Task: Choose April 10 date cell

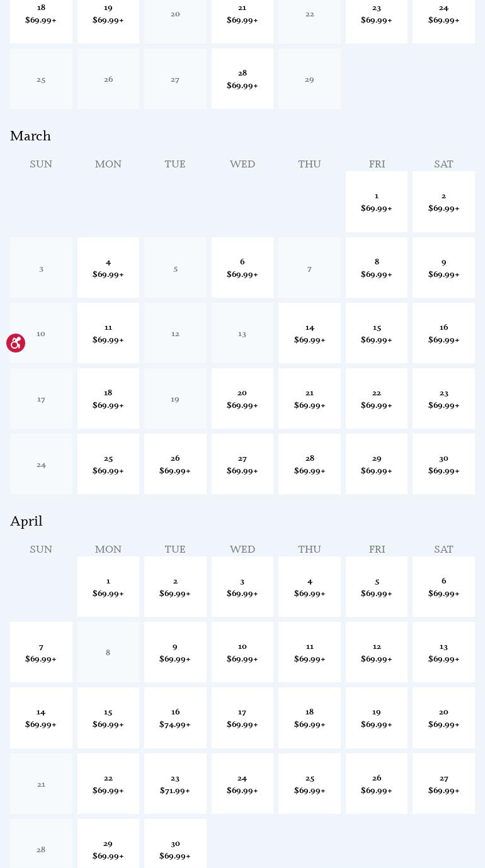Action: coord(243,653)
